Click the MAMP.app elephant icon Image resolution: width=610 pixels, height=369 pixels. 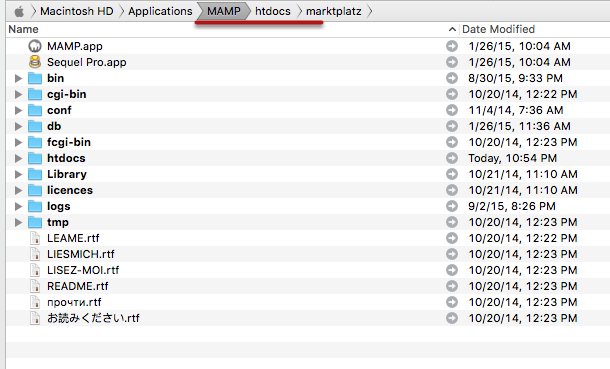click(35, 46)
